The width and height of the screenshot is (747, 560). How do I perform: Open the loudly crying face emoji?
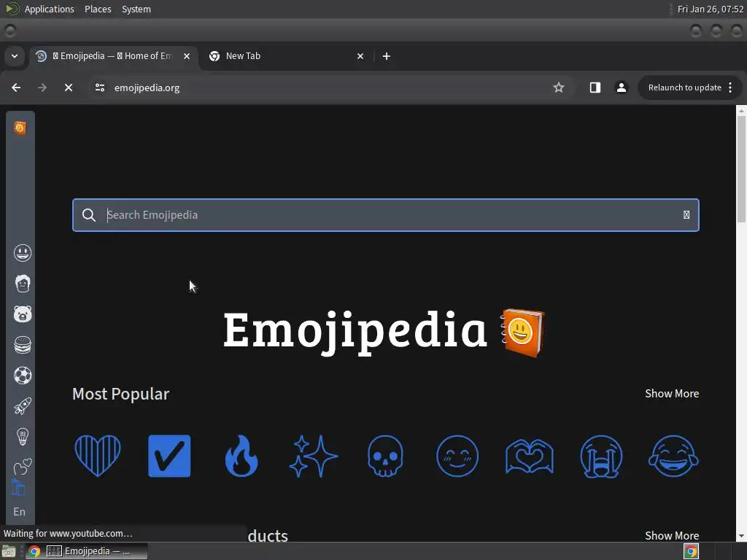[x=601, y=456]
